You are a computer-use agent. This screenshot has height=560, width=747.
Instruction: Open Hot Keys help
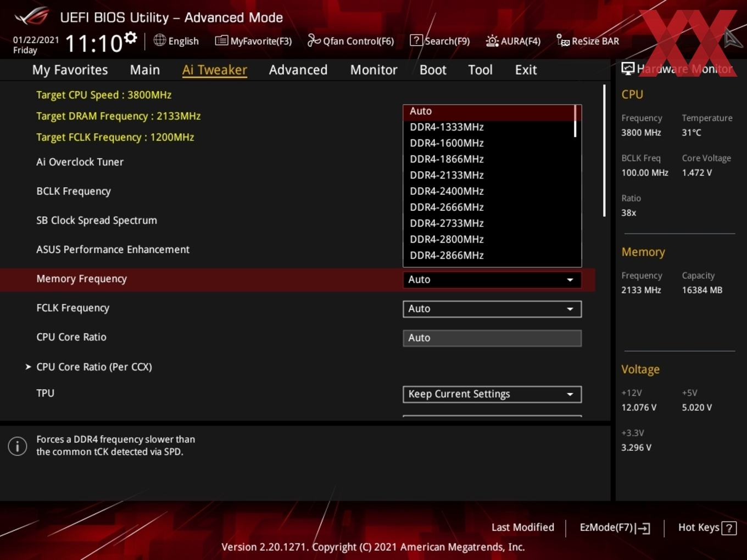tap(707, 528)
